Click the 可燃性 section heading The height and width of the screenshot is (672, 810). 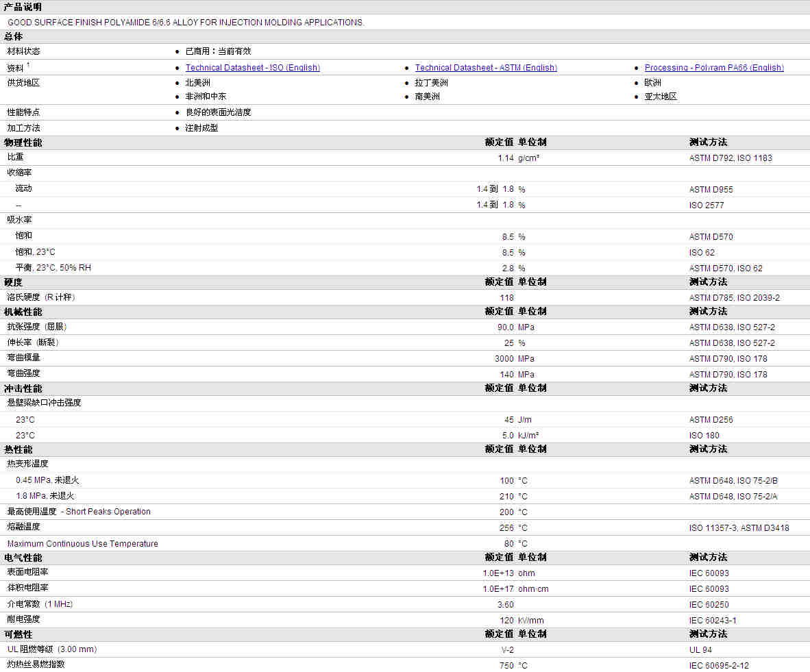[x=19, y=634]
